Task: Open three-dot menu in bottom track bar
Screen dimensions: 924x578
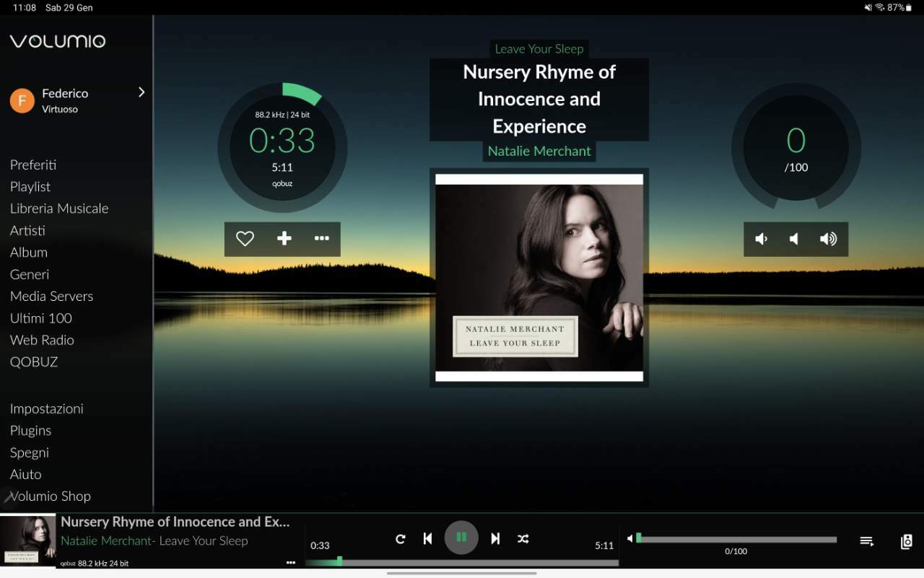Action: pos(291,562)
